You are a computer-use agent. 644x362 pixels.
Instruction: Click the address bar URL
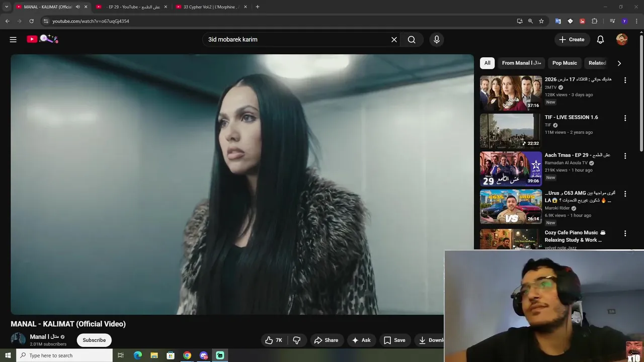[x=91, y=21]
